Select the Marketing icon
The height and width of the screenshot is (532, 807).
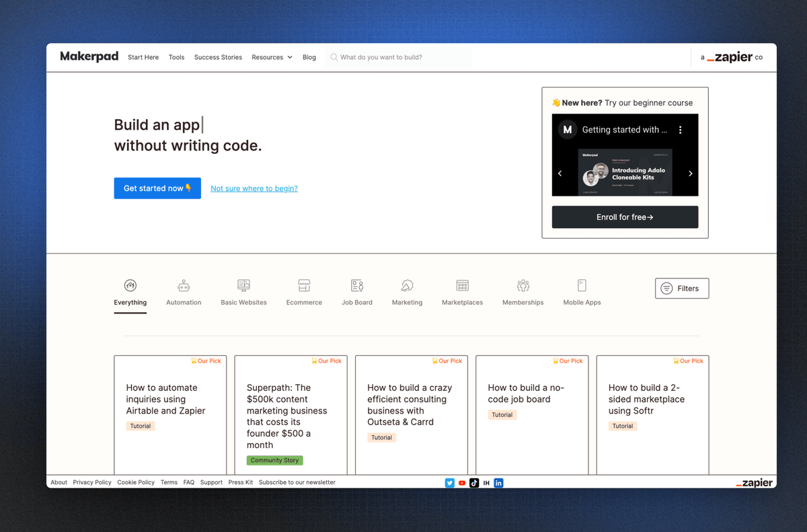tap(407, 285)
